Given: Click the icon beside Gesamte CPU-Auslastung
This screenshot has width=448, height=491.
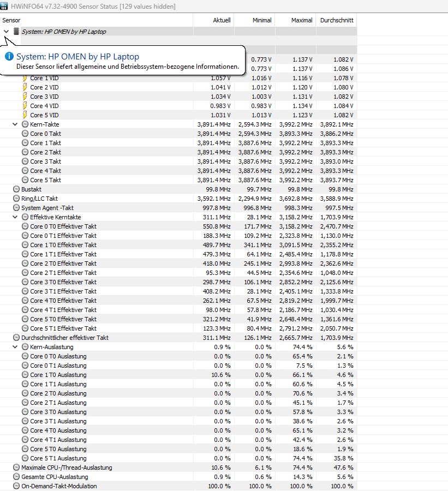Looking at the screenshot, I should click(x=16, y=477).
